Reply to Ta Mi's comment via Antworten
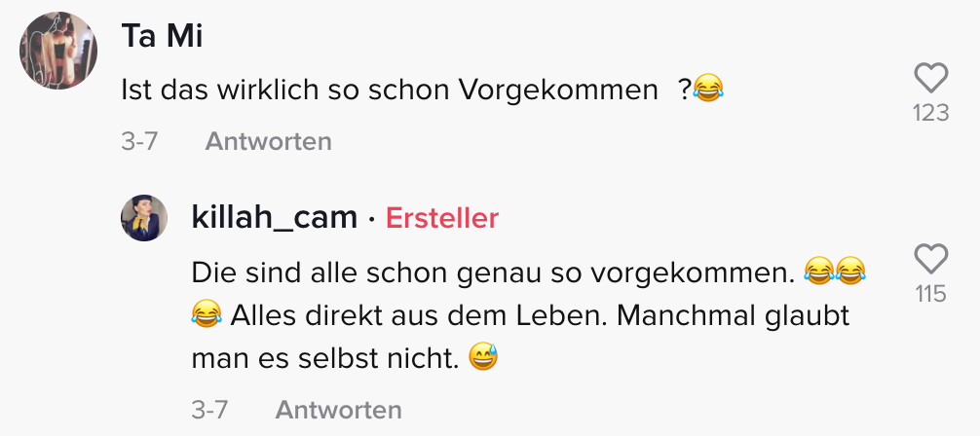980x436 pixels. pyautogui.click(x=268, y=141)
